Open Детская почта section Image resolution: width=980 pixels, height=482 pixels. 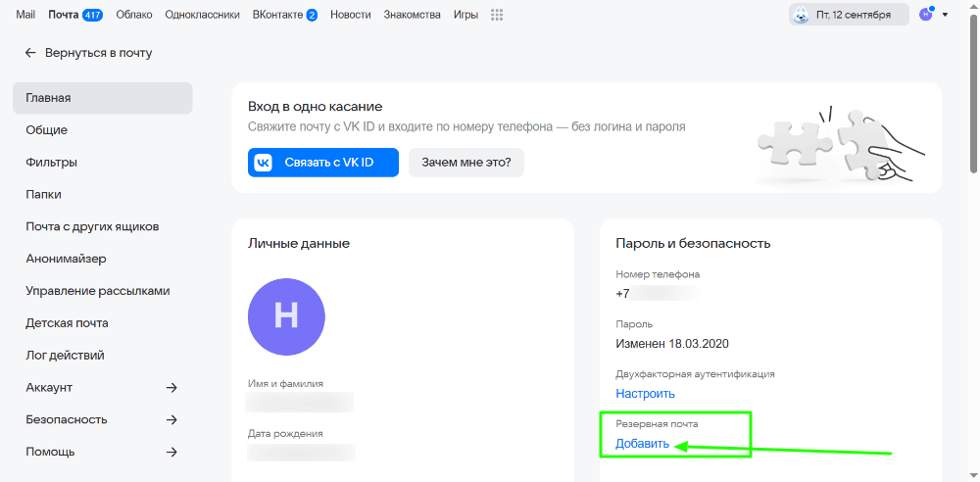(103, 323)
